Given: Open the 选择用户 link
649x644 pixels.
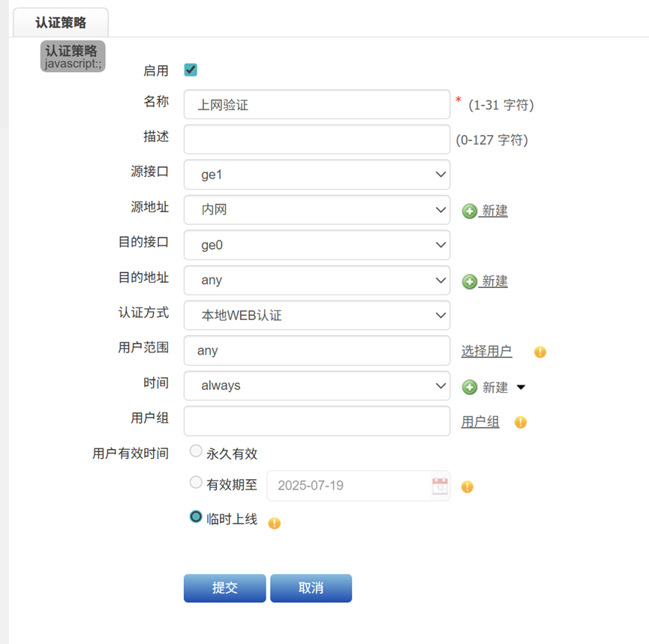Looking at the screenshot, I should click(x=486, y=351).
